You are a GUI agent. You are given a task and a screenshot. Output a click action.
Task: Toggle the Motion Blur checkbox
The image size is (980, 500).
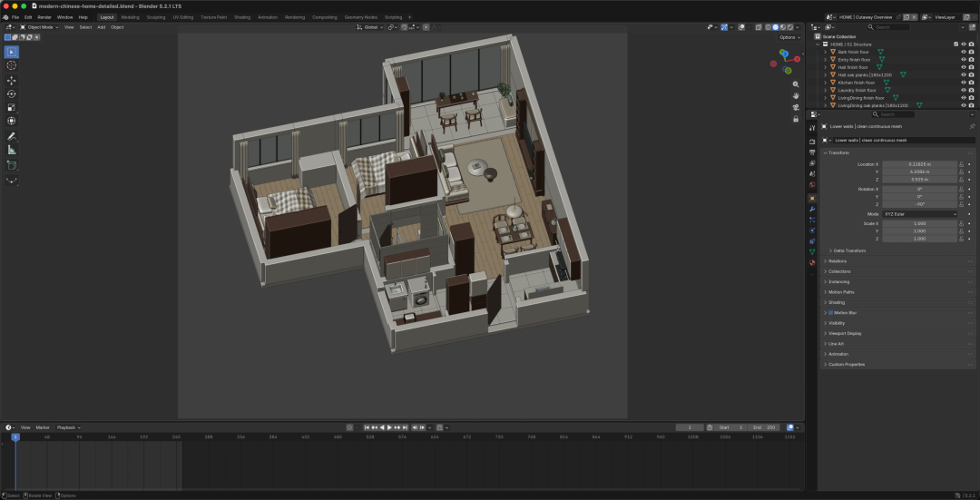(830, 312)
